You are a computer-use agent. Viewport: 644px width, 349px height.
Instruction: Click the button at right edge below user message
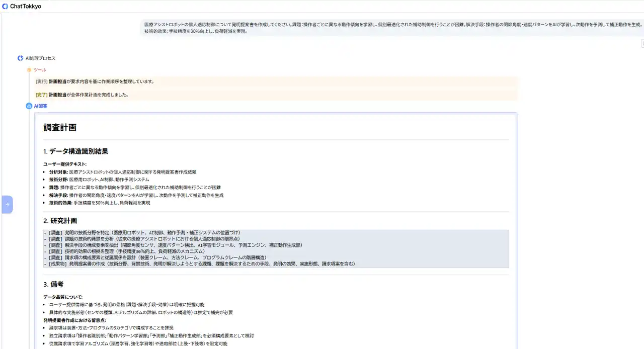[642, 44]
